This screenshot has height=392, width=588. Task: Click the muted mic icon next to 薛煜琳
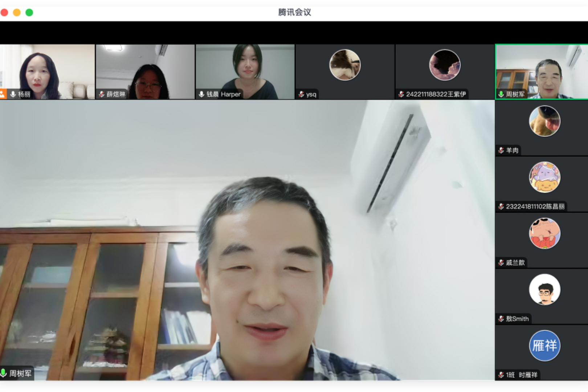tap(102, 94)
